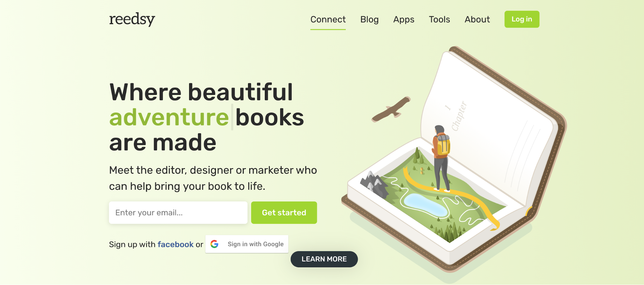Click the hiker with yellow backpack
This screenshot has width=644, height=285.
pyautogui.click(x=441, y=158)
